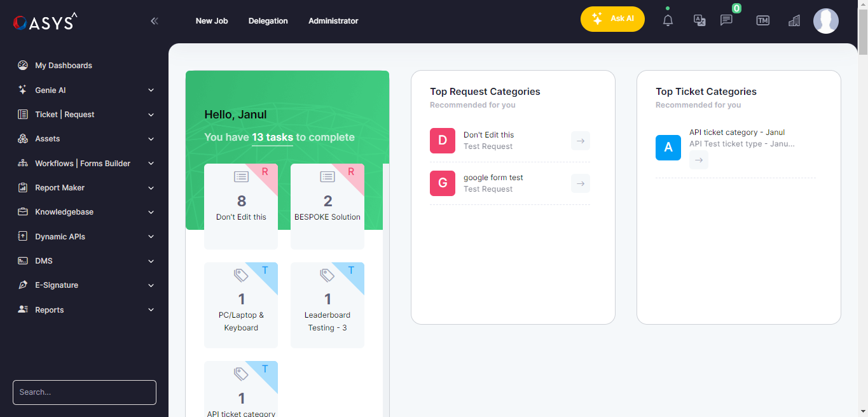
Task: Open the user profile avatar
Action: pos(826,21)
